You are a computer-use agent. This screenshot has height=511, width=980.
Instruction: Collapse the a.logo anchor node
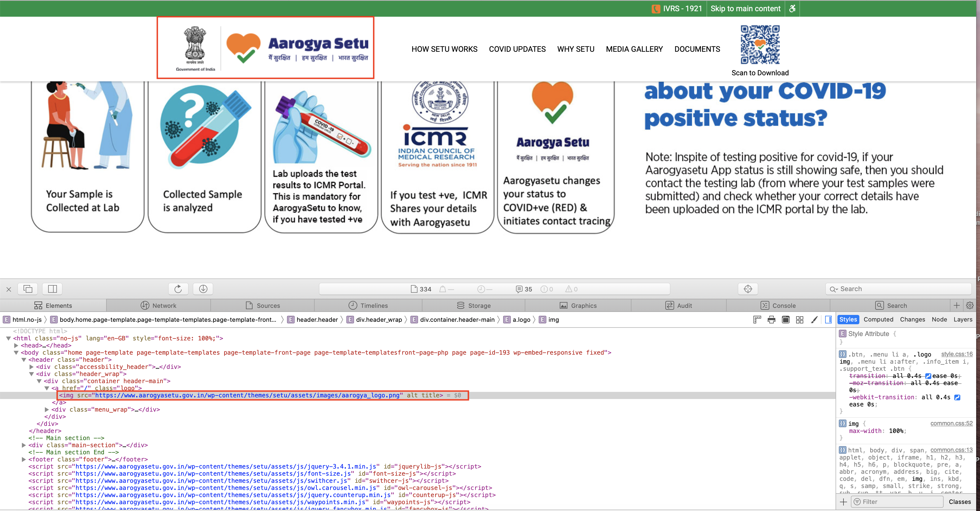point(47,388)
